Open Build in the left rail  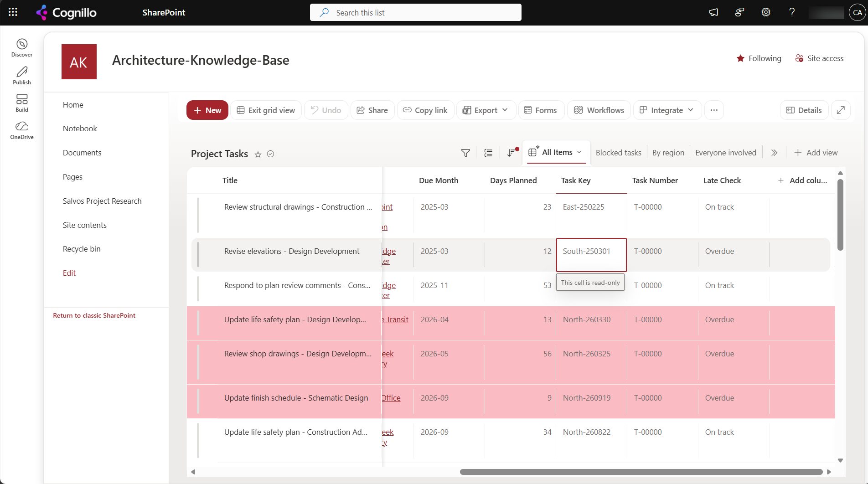tap(22, 103)
